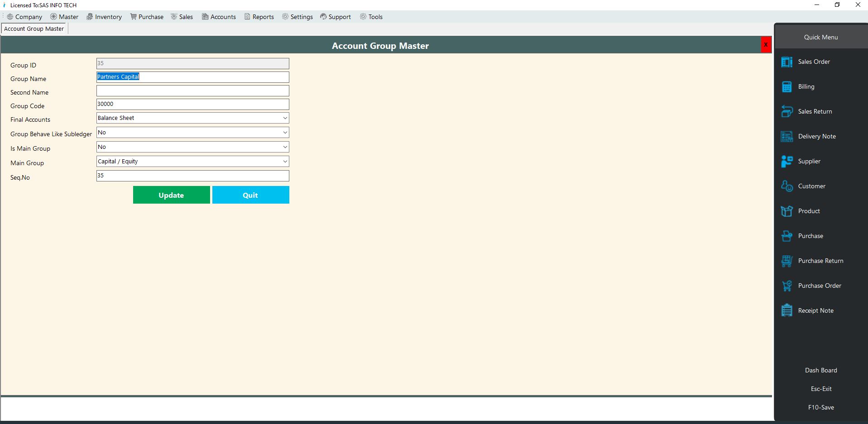Click the Support menu icon
868x424 pixels.
[x=323, y=17]
